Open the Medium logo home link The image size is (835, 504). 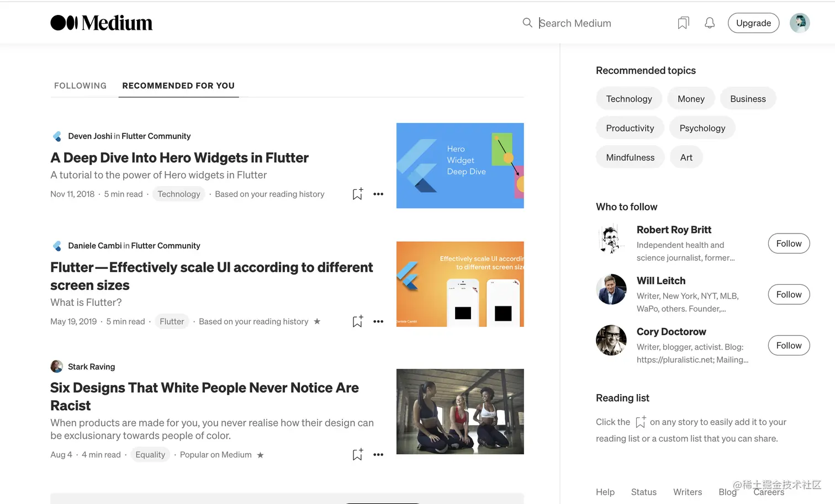tap(101, 23)
